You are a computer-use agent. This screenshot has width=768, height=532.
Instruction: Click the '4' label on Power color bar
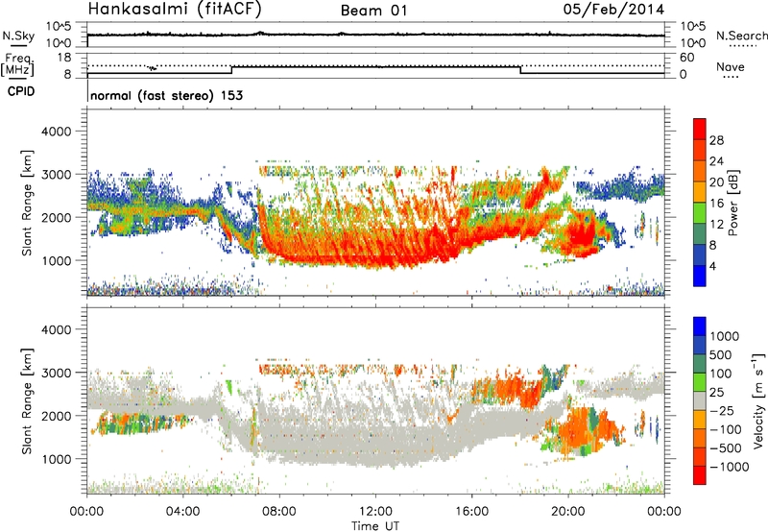tap(712, 267)
